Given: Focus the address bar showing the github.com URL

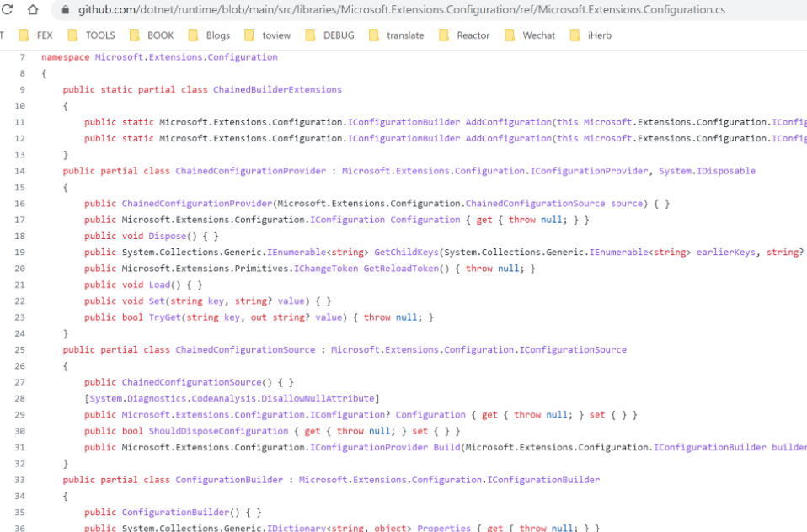Looking at the screenshot, I should 402,10.
